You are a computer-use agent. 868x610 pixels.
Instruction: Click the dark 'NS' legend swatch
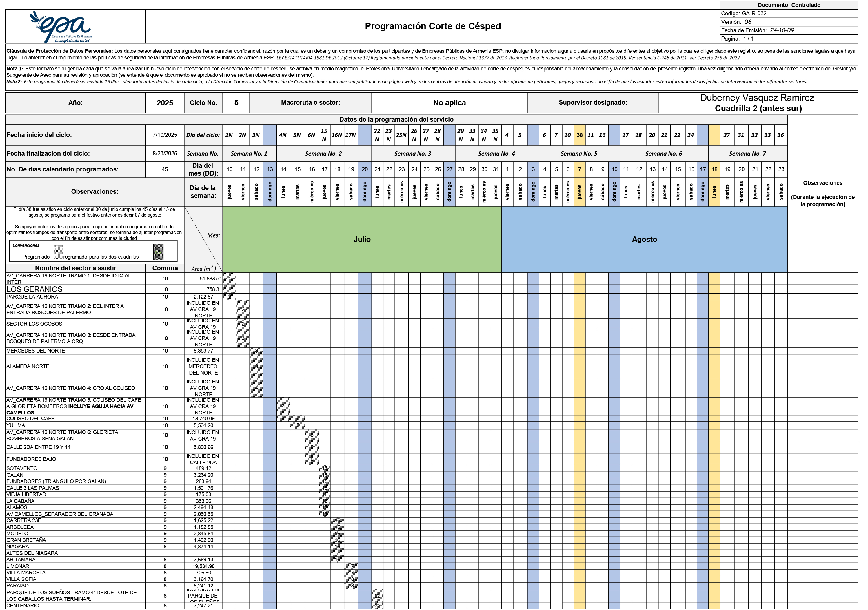click(159, 253)
